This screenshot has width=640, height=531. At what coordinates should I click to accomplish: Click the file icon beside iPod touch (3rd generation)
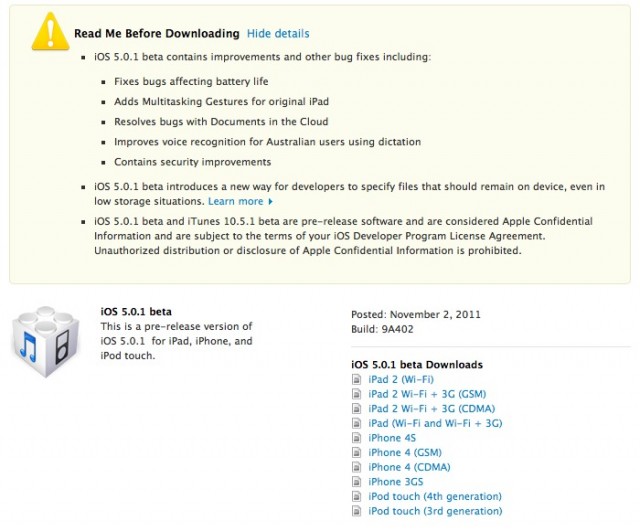click(x=358, y=511)
